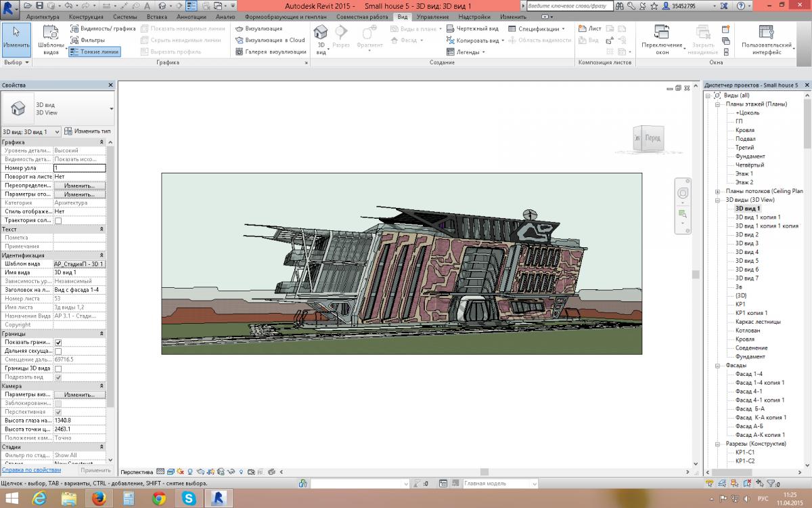Collapse the Фасады tree node
Viewport: 812px width, 508px height.
[x=717, y=366]
